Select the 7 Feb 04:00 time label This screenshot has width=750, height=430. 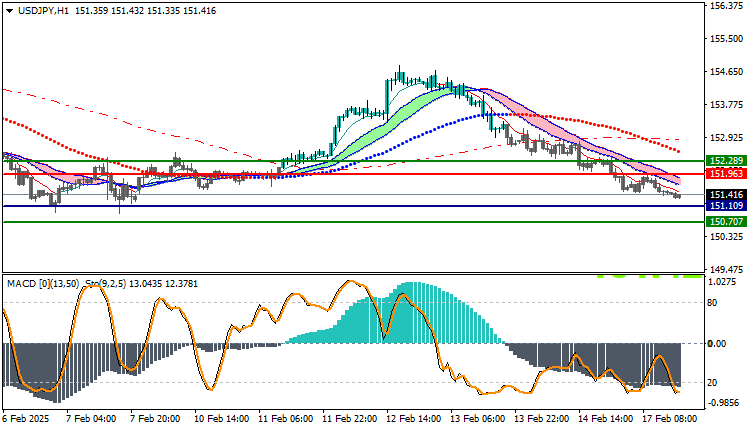pos(91,419)
